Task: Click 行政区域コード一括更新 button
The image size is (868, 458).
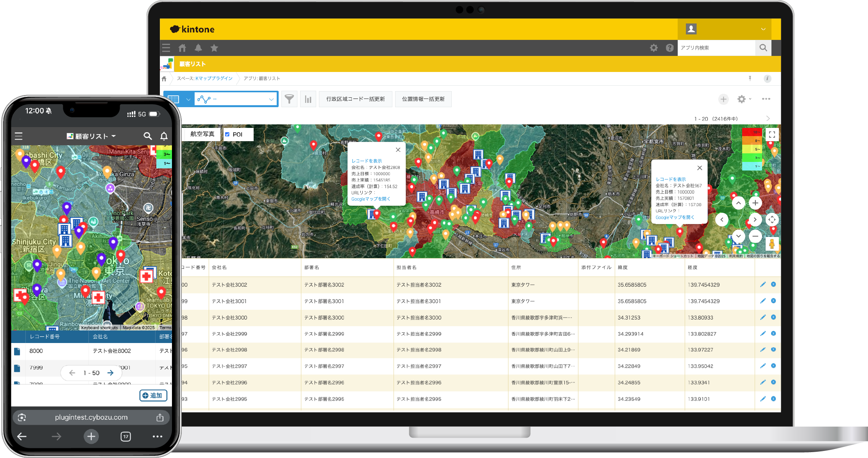Action: [x=355, y=99]
